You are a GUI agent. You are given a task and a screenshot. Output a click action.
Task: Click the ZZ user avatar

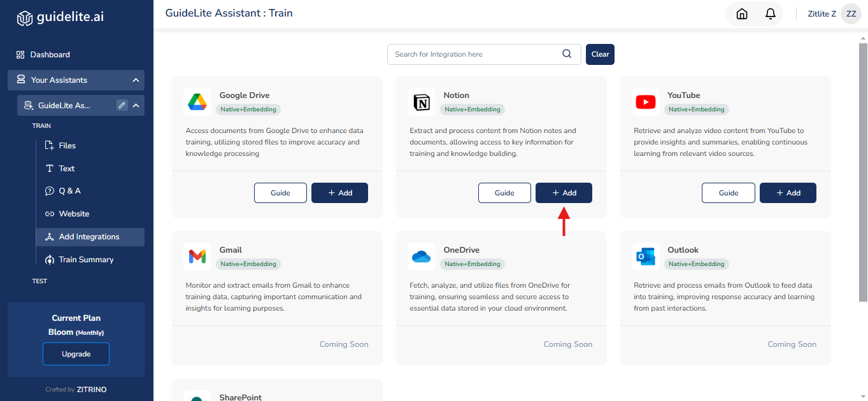click(x=851, y=14)
